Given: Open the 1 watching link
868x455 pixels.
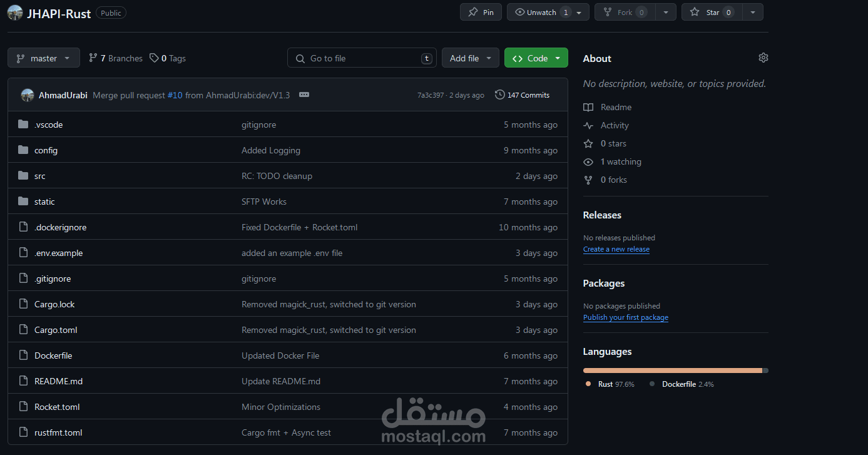Looking at the screenshot, I should point(612,161).
